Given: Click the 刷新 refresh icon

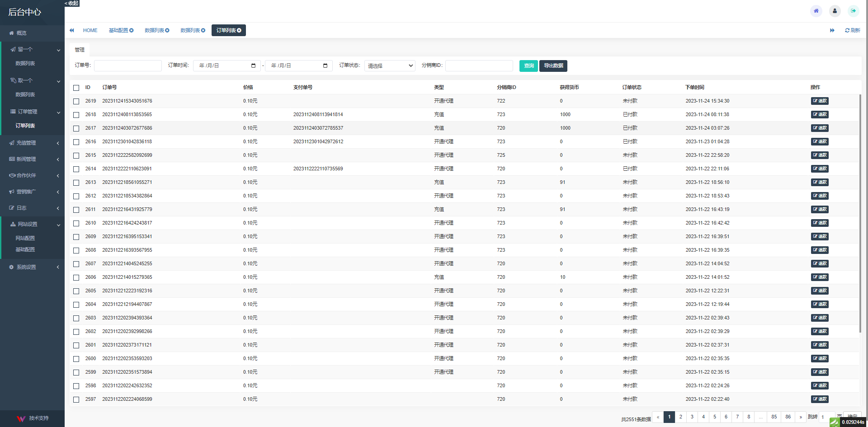Looking at the screenshot, I should [847, 30].
